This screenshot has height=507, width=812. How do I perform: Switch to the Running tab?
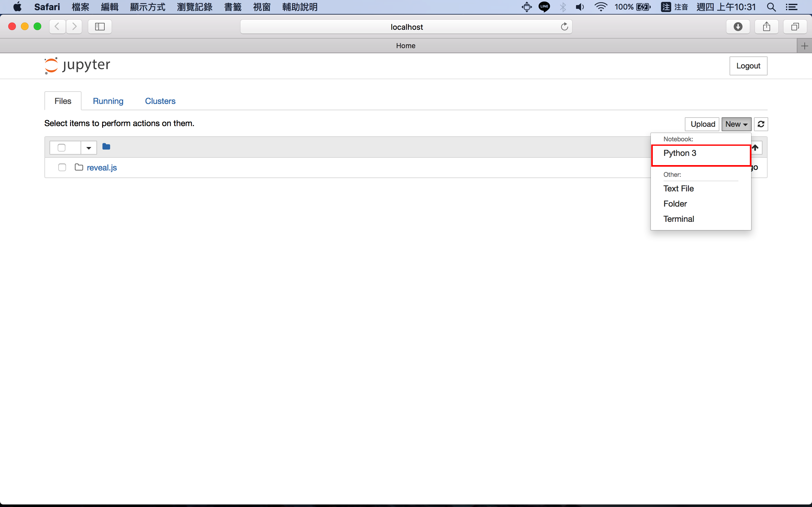tap(108, 101)
